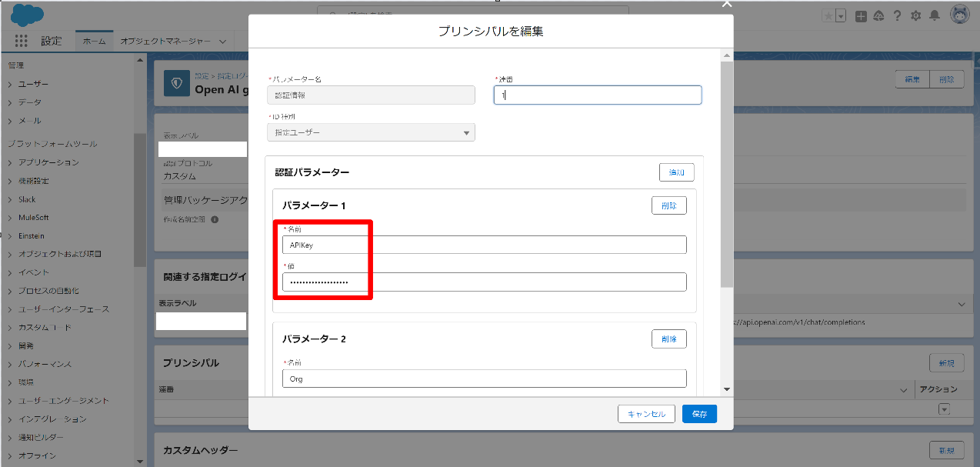
Task: Click the dialog scrollbar down arrow
Action: coord(727,390)
